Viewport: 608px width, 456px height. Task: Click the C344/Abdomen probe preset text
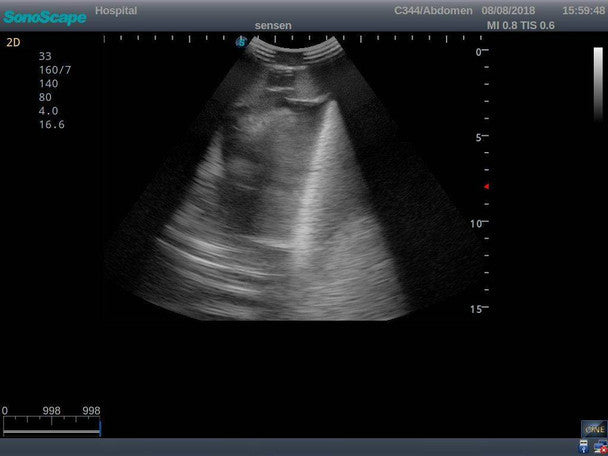click(433, 11)
